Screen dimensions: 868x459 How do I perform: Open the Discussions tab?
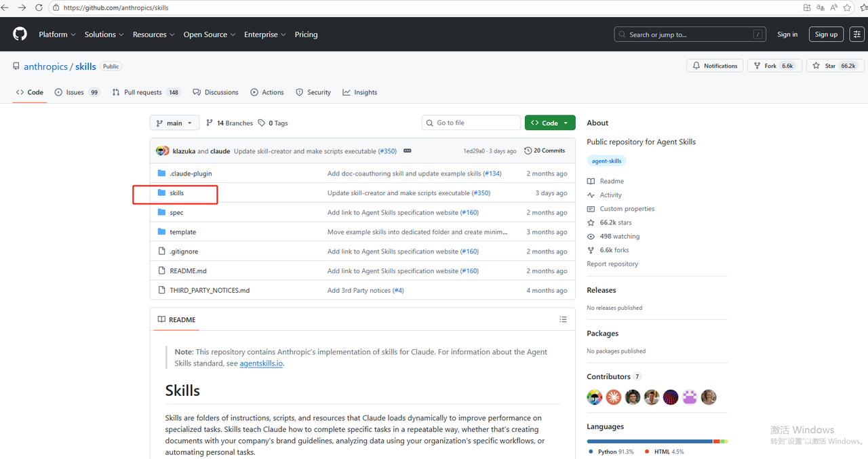click(x=216, y=92)
